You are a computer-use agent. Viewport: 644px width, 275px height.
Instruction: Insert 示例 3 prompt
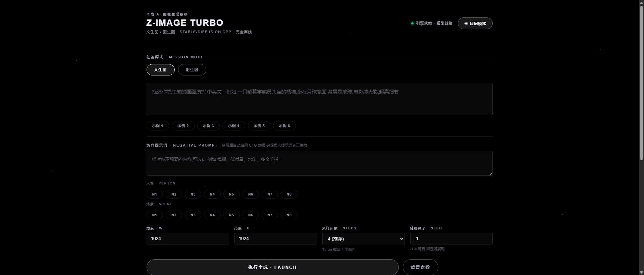coord(208,126)
